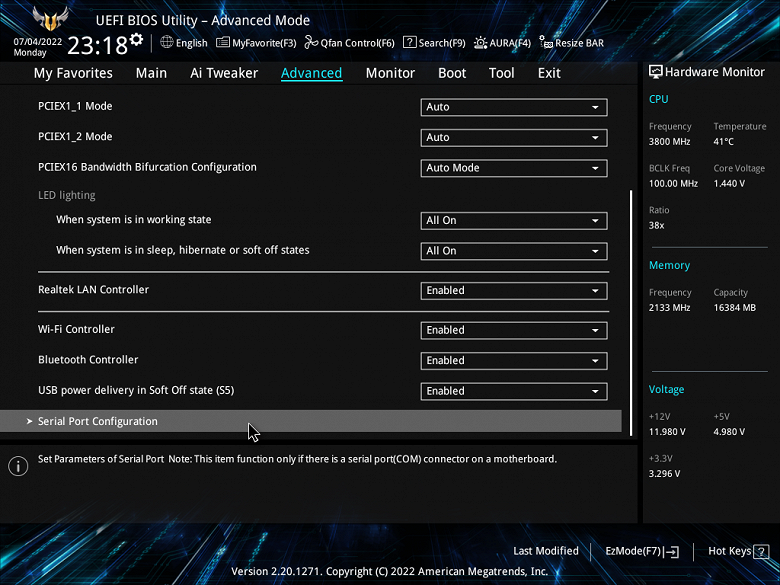This screenshot has width=780, height=585.
Task: Click Hot Keys label
Action: point(729,551)
